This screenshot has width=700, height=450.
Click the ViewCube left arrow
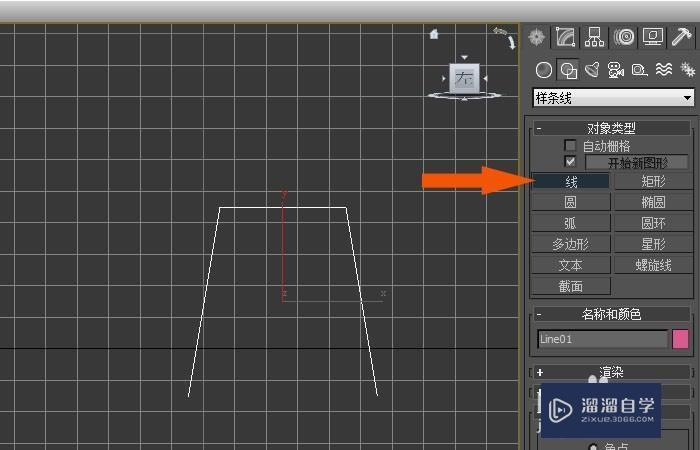tap(444, 79)
